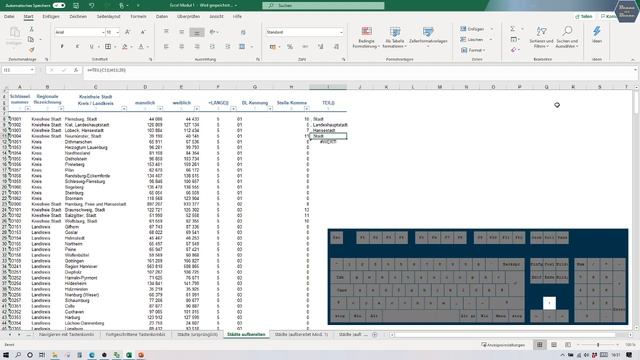Image resolution: width=640 pixels, height=360 pixels.
Task: Click the text orientation icon
Action: (x=212, y=32)
